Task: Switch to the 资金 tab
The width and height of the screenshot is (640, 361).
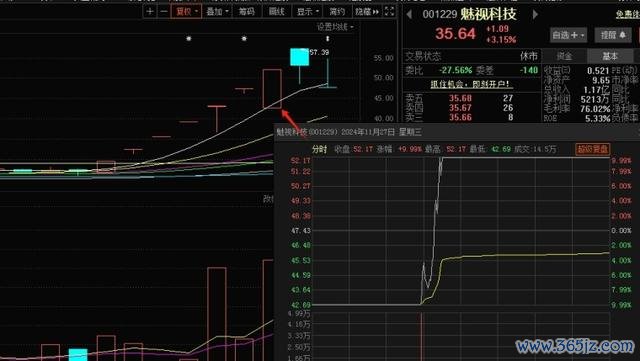Action: pyautogui.click(x=564, y=56)
